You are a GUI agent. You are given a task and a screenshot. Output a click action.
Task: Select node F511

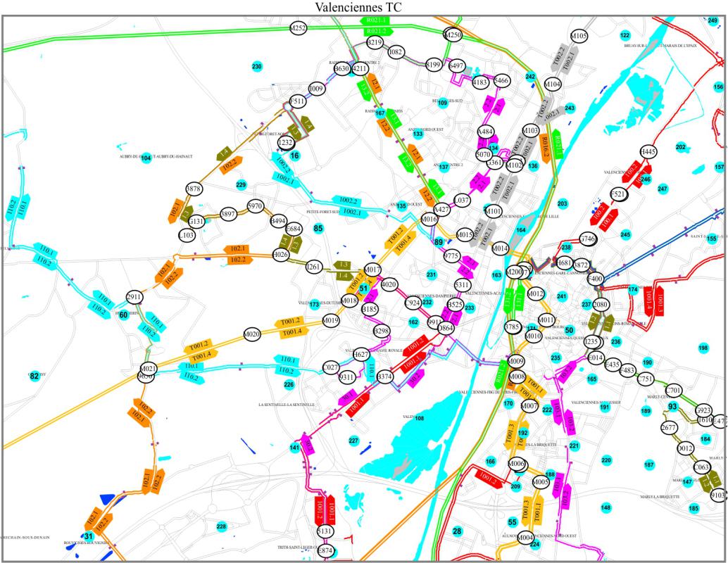(299, 102)
